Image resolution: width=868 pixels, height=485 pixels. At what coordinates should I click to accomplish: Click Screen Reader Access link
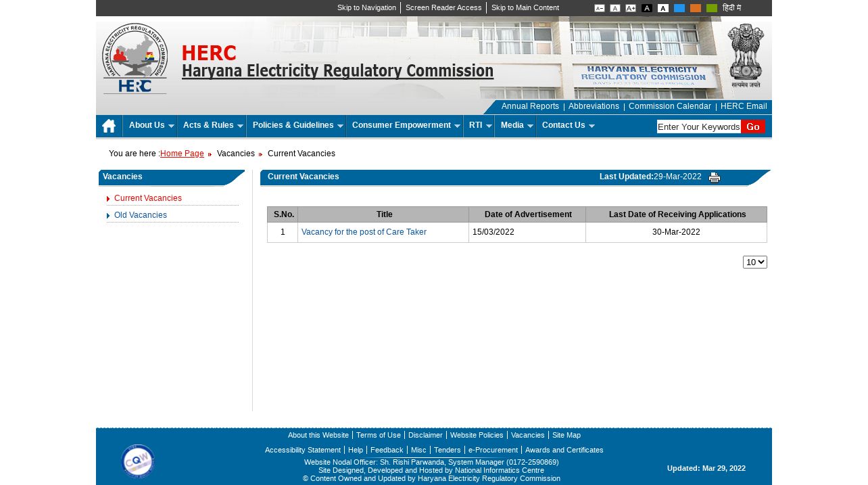[x=443, y=7]
